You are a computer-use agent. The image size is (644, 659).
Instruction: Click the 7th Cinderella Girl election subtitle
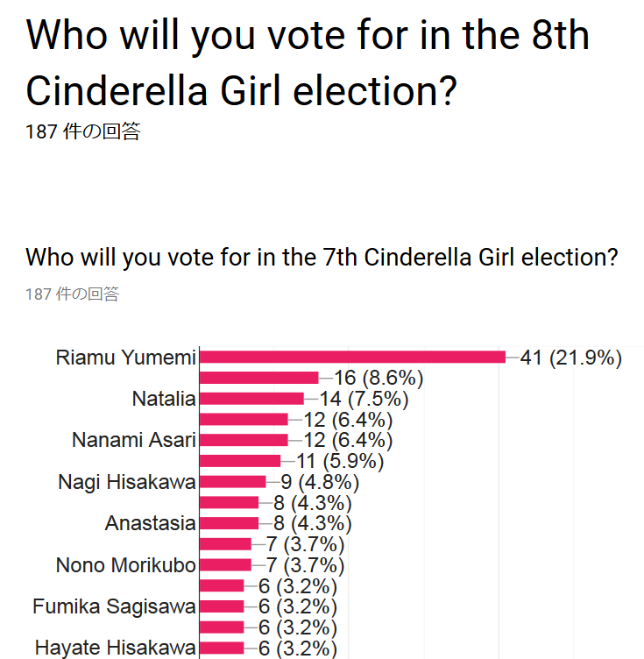click(x=322, y=258)
